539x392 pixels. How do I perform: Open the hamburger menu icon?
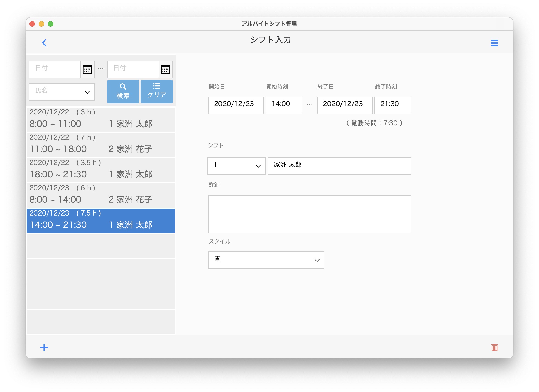click(494, 43)
